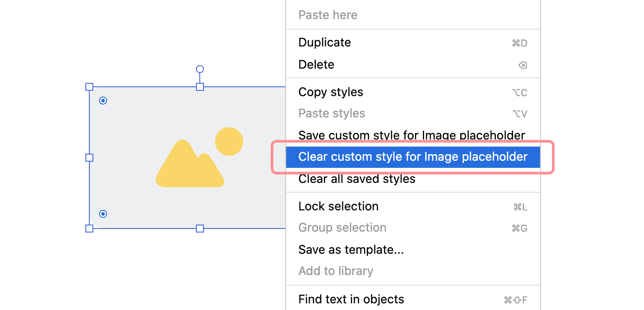Click the top-center resize handle

(x=199, y=87)
